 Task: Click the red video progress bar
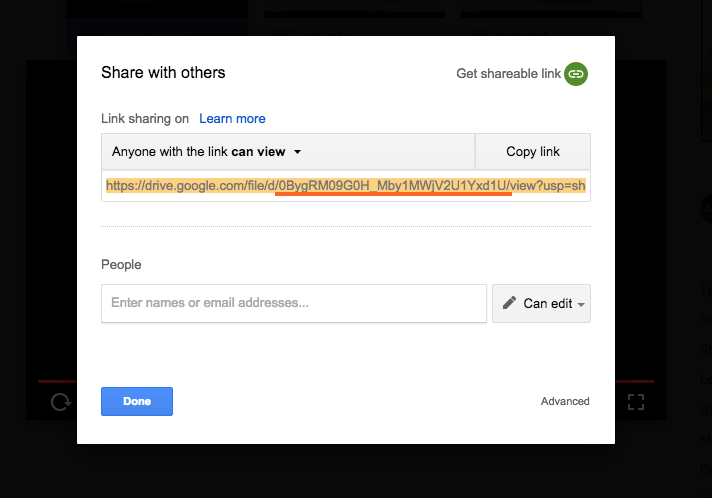click(x=56, y=381)
